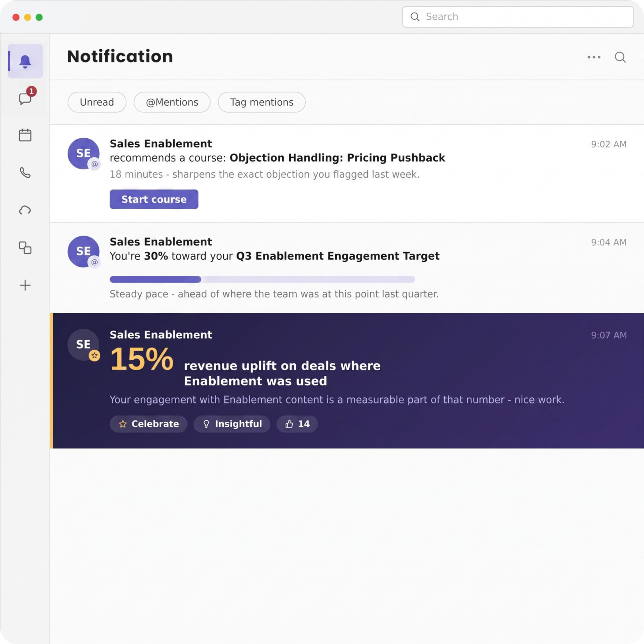Click the Start course button

[x=154, y=199]
